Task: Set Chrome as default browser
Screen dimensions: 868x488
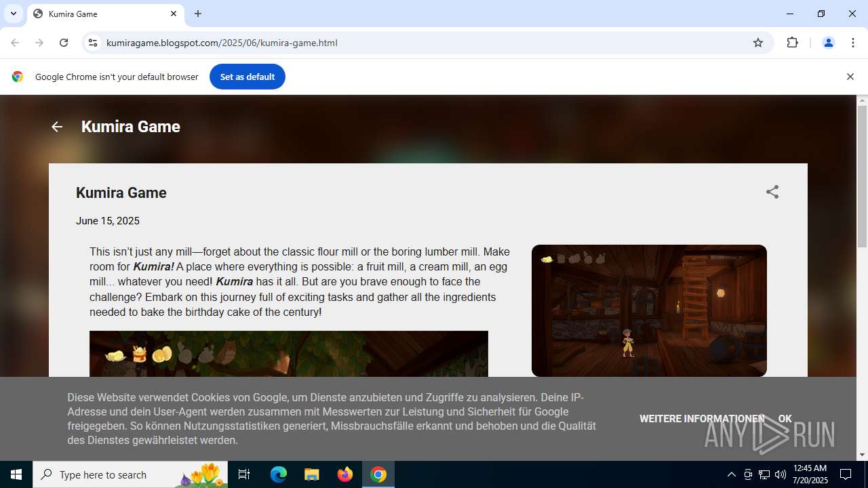Action: click(248, 77)
